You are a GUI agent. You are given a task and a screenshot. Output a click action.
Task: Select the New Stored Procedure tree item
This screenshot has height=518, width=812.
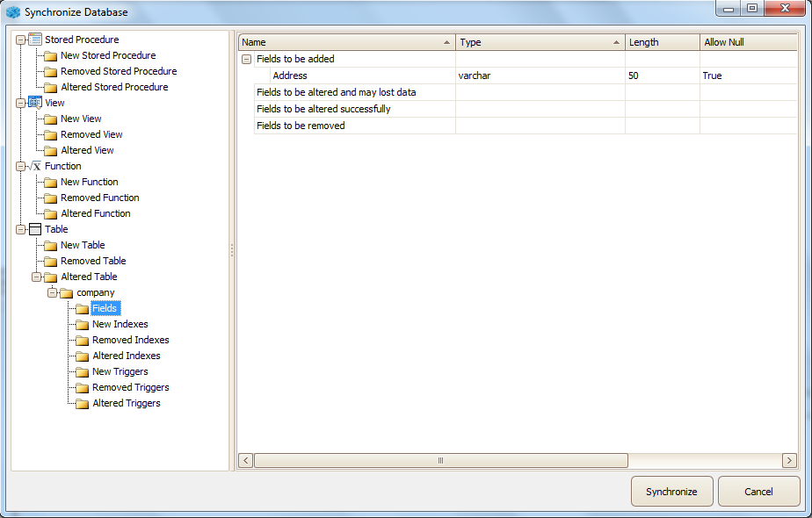point(108,55)
